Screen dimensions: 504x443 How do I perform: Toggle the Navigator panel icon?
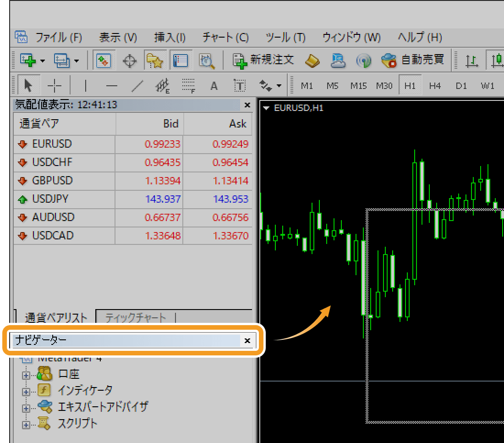coord(155,60)
